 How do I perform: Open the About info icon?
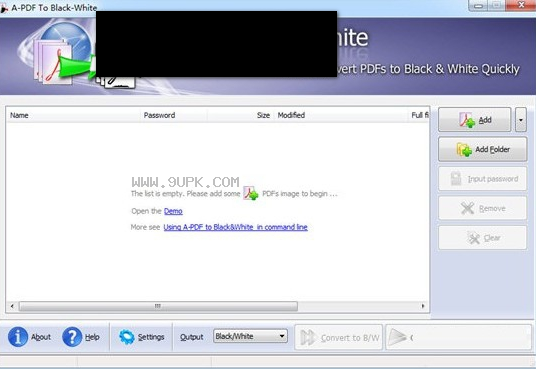point(18,337)
